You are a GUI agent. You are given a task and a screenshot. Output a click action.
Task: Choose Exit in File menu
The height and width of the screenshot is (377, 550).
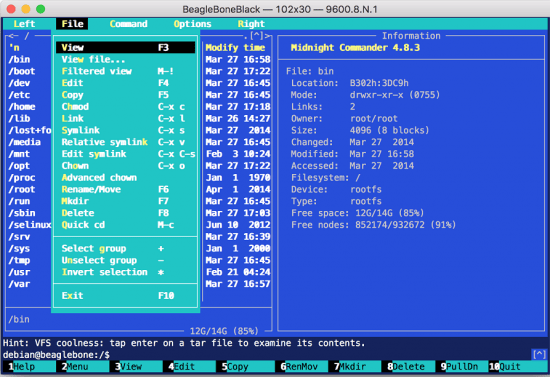tap(125, 296)
